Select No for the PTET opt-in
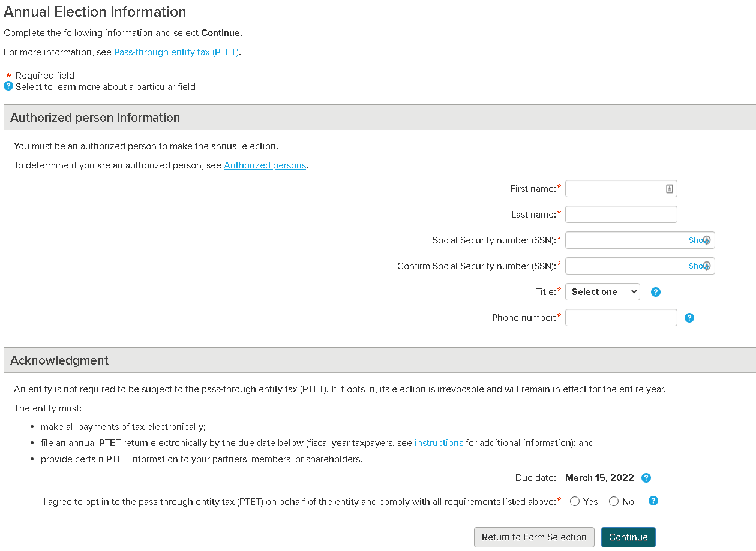756x551 pixels. [614, 501]
